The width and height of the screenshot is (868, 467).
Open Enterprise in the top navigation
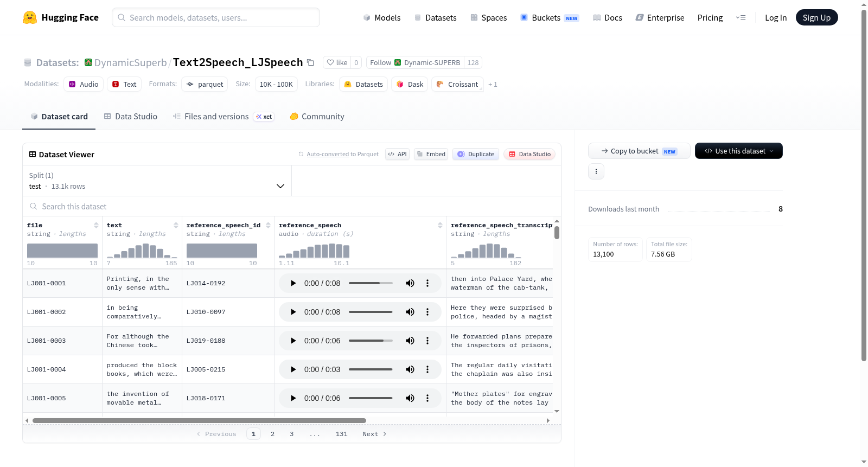(660, 17)
